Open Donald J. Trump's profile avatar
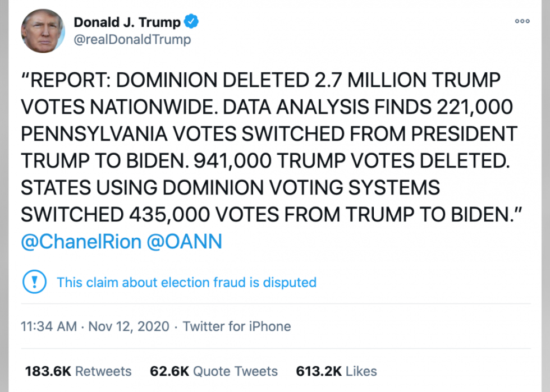 (x=43, y=31)
